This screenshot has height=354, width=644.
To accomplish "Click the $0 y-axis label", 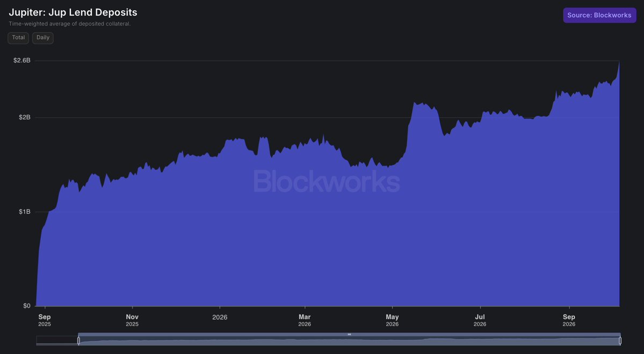I will (27, 306).
